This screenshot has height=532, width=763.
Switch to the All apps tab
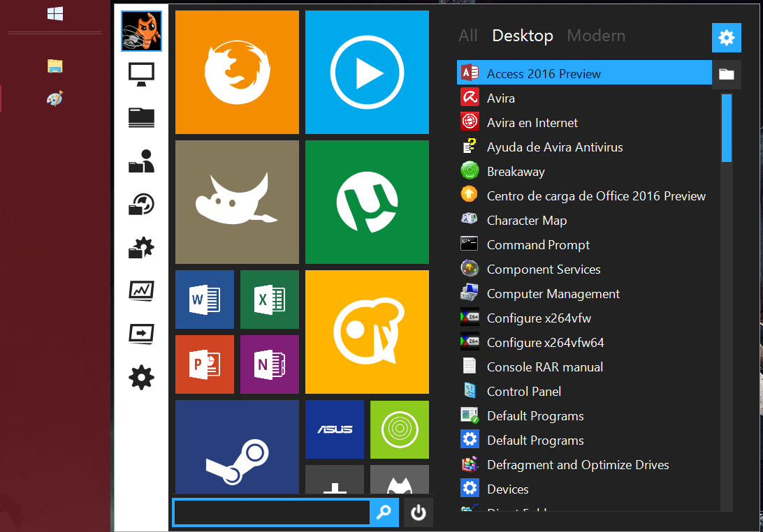coord(468,36)
